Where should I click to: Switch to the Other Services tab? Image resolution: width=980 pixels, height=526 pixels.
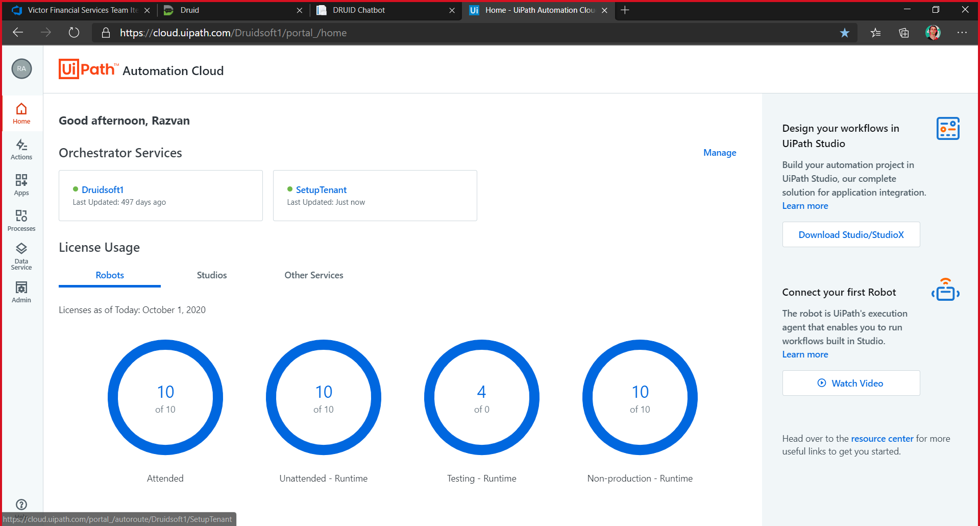(x=314, y=275)
